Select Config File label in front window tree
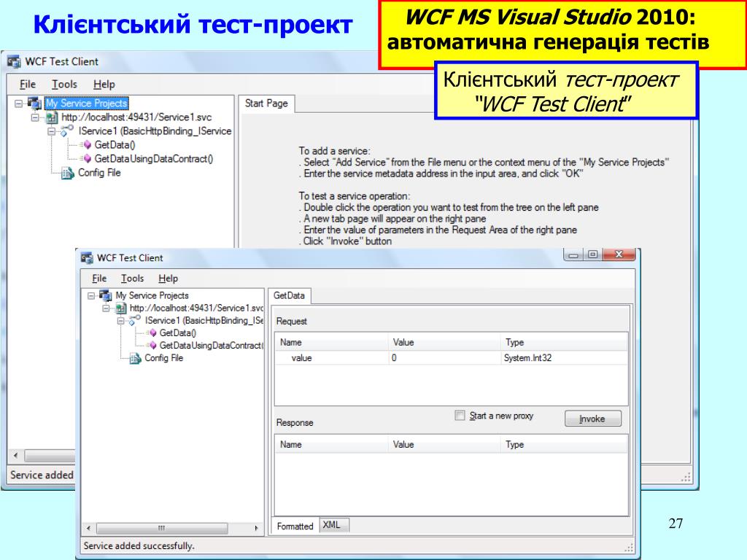The image size is (747, 560). (x=164, y=357)
